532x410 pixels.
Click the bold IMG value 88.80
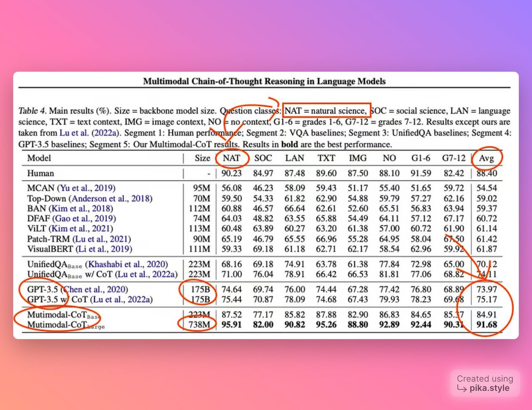pos(358,326)
